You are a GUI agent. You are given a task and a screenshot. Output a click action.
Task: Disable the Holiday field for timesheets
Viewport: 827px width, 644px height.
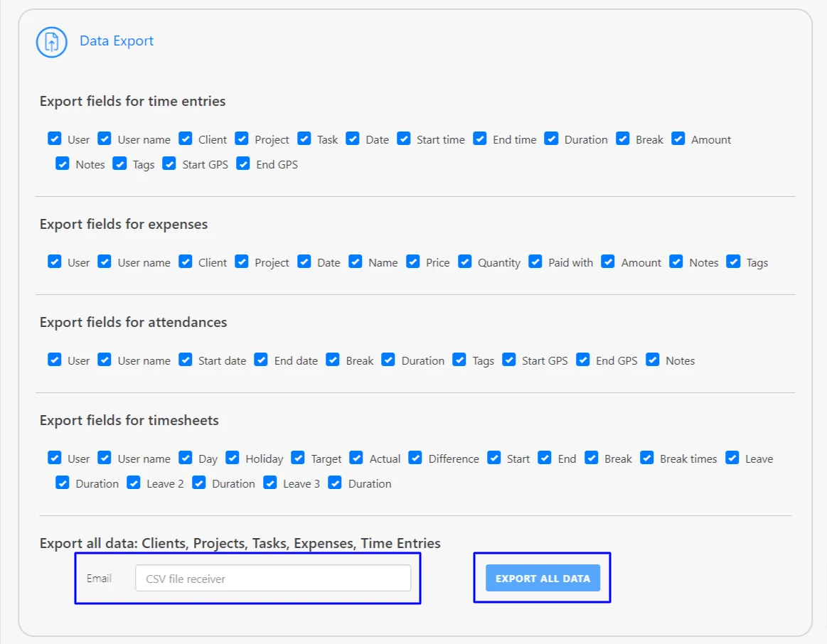pyautogui.click(x=232, y=458)
